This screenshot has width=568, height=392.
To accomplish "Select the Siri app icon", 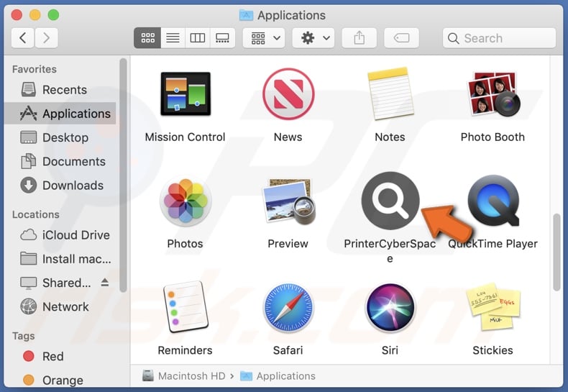I will point(390,308).
